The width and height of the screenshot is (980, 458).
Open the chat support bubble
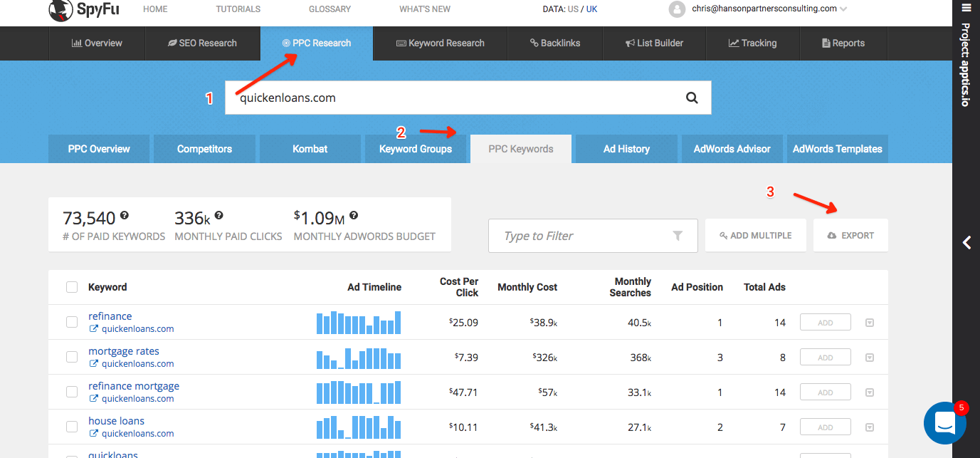pyautogui.click(x=944, y=422)
